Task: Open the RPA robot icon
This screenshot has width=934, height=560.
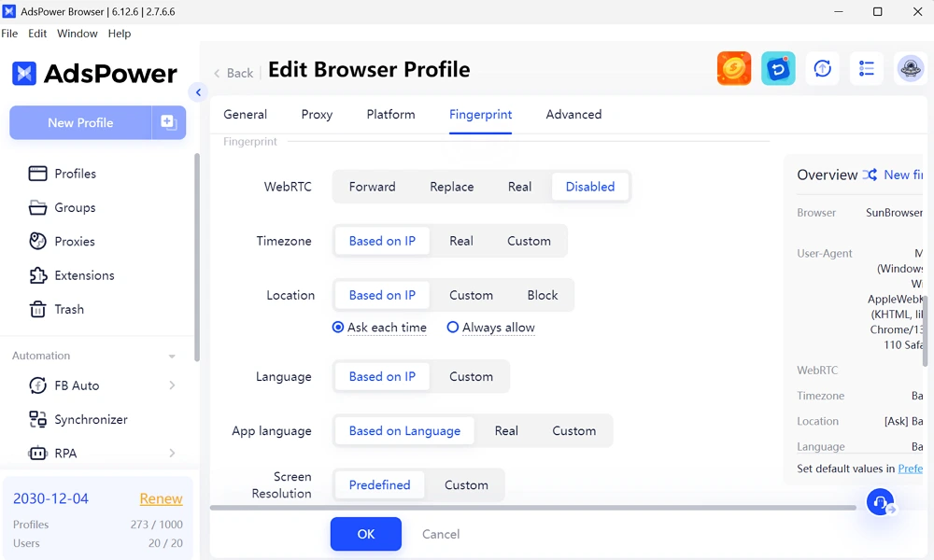Action: point(37,454)
